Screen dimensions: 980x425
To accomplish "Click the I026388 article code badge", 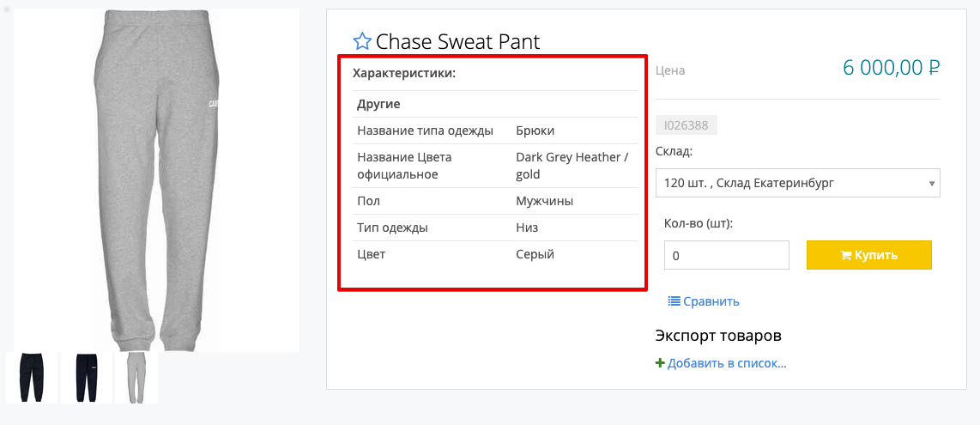I will [686, 125].
